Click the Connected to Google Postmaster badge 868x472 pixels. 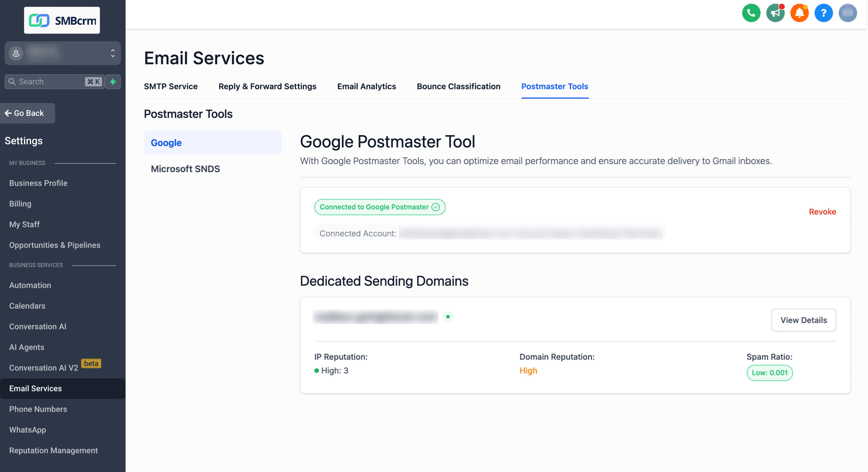pos(380,207)
